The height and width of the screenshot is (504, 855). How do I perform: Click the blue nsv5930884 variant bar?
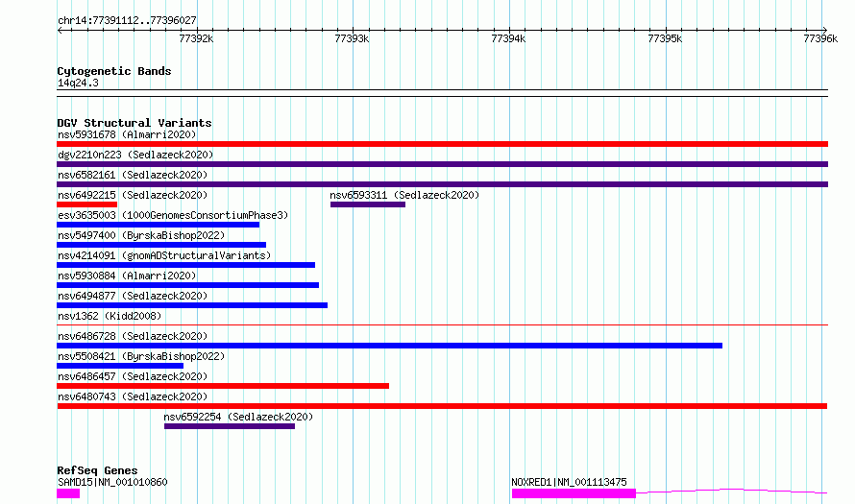[187, 285]
